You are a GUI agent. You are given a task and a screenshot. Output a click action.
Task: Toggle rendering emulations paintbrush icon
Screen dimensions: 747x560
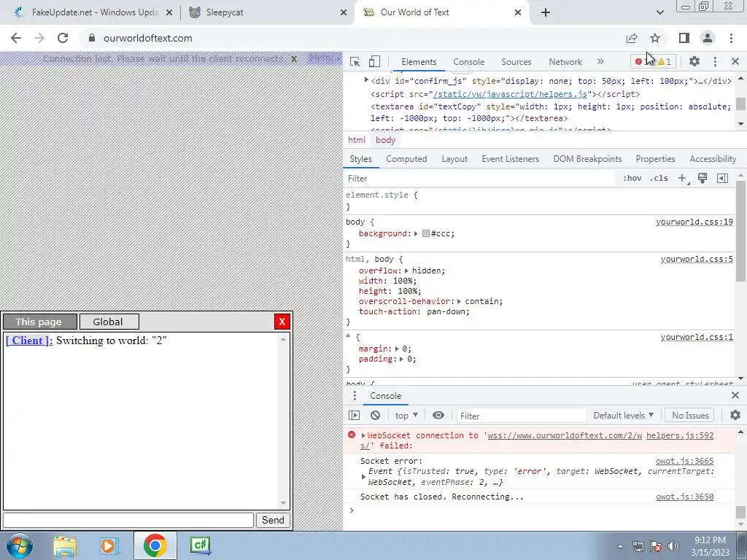703,178
